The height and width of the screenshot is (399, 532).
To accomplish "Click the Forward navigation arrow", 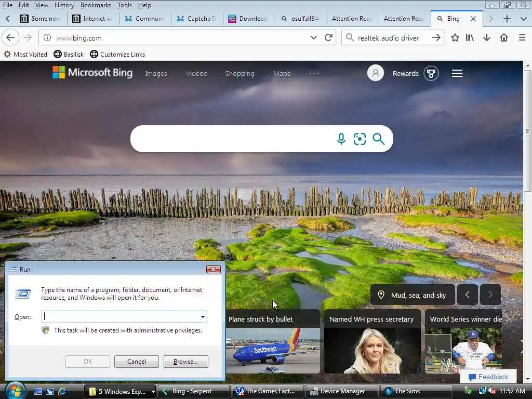I will pos(28,37).
